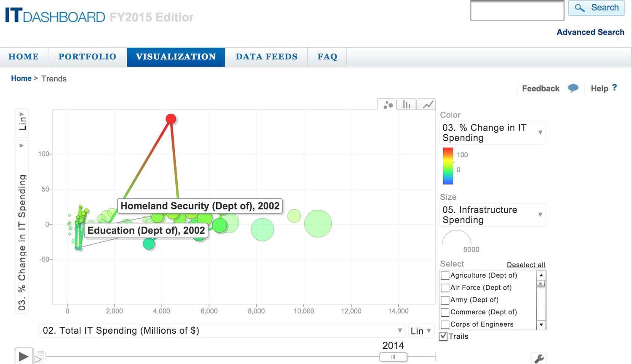This screenshot has height=364, width=632.
Task: Open the X-axis metric dropdown
Action: click(x=222, y=331)
